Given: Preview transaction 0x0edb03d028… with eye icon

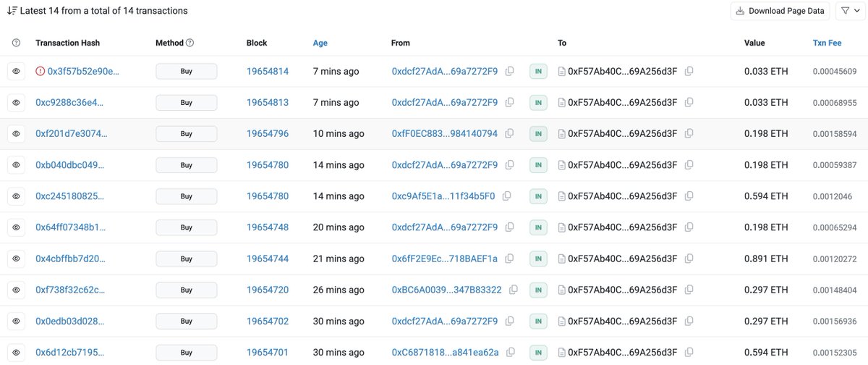Looking at the screenshot, I should coord(17,321).
